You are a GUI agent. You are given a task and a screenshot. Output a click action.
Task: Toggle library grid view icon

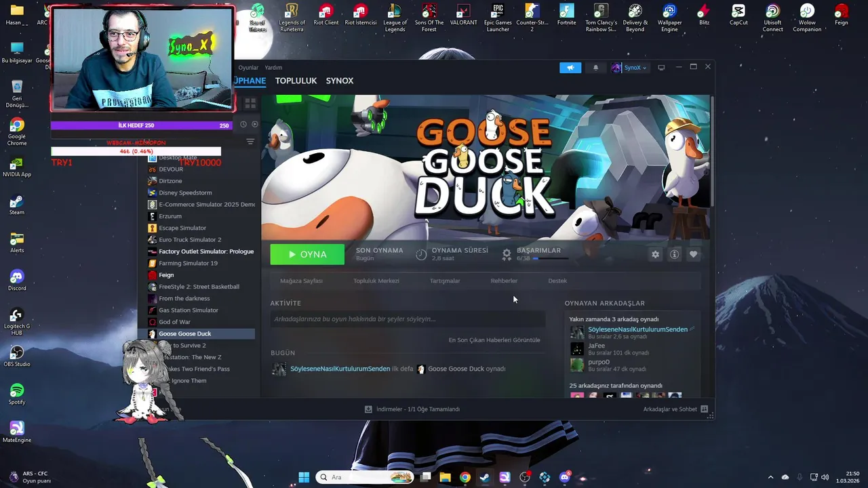tap(250, 103)
